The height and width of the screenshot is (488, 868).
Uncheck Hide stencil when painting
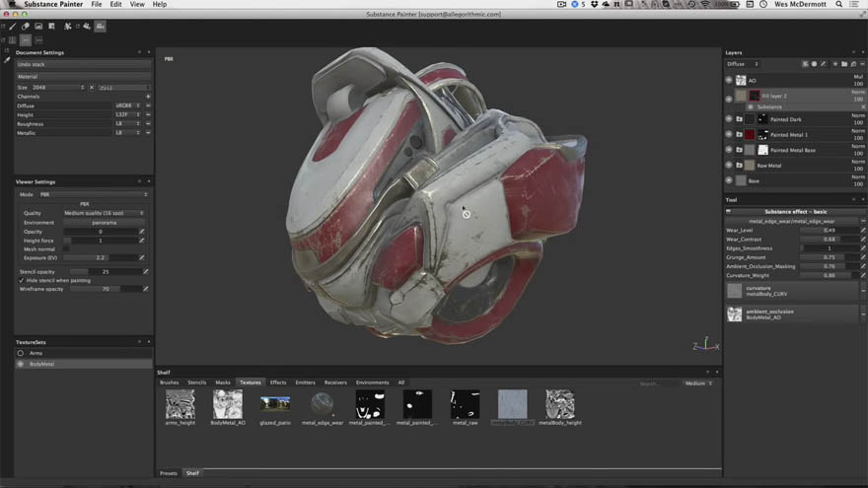[x=22, y=281]
